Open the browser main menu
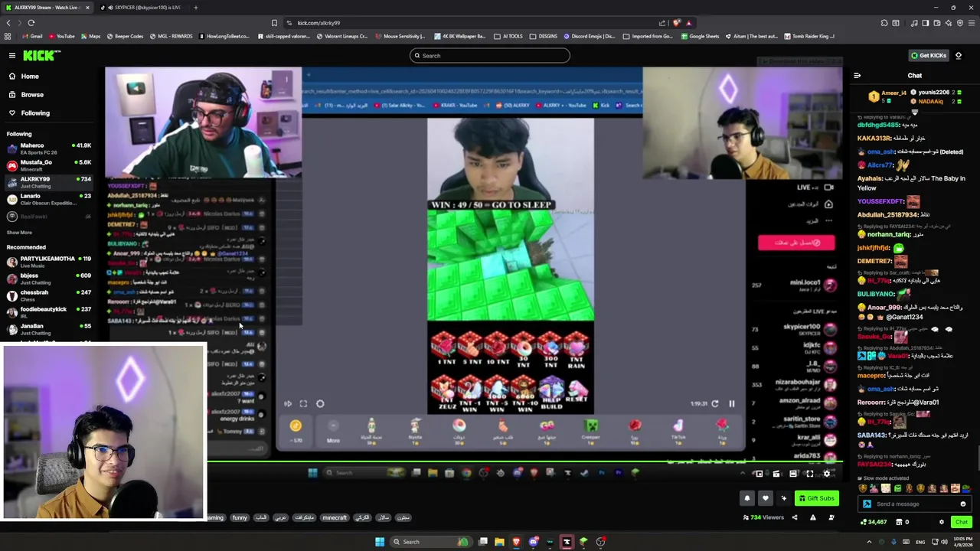980x551 pixels. tap(972, 23)
